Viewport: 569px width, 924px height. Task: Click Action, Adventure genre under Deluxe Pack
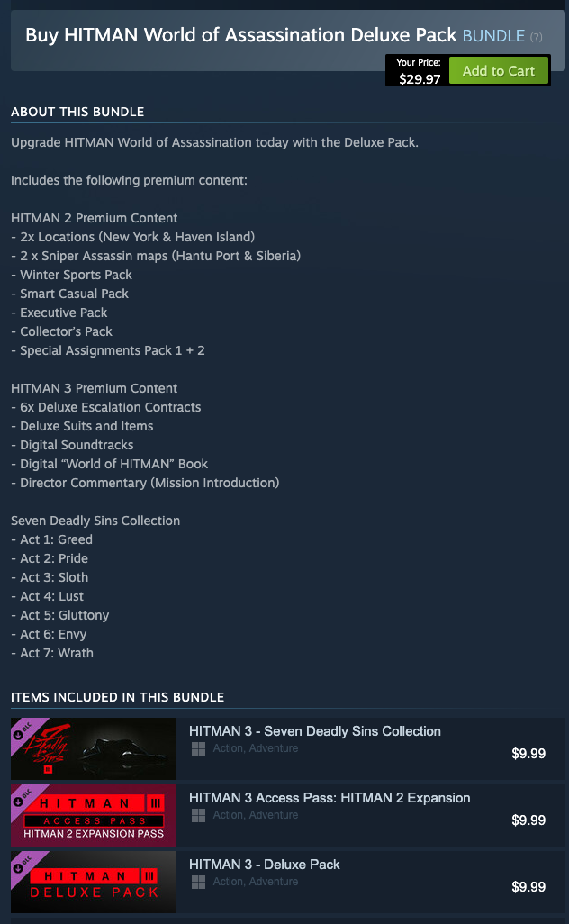(256, 882)
